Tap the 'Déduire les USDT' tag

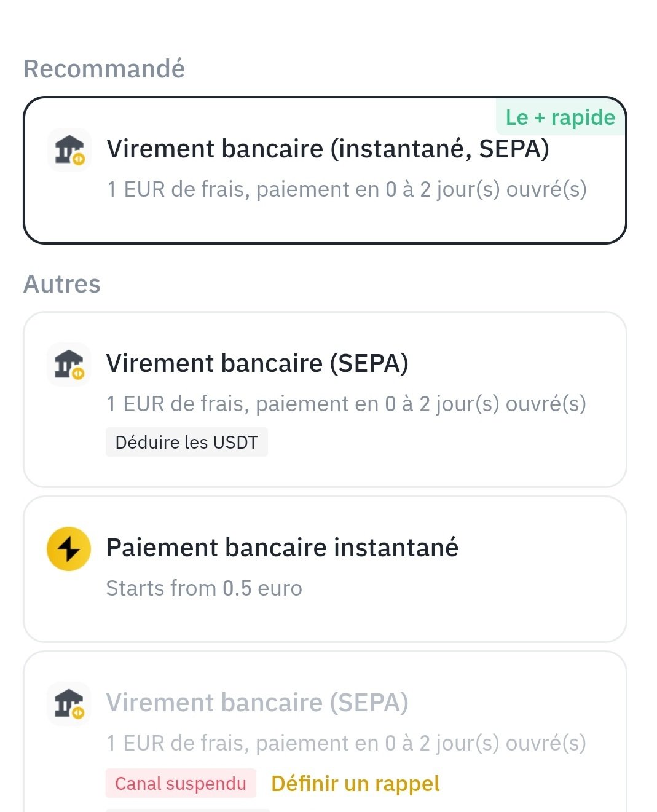click(187, 442)
